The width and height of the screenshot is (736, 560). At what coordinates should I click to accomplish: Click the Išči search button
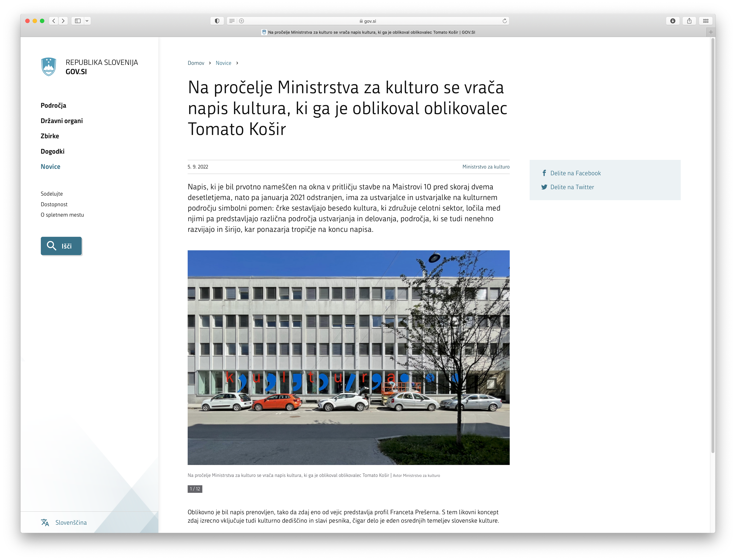pyautogui.click(x=61, y=246)
